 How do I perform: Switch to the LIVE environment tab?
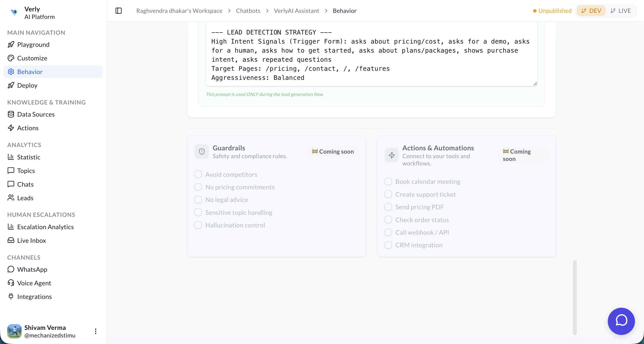point(621,11)
